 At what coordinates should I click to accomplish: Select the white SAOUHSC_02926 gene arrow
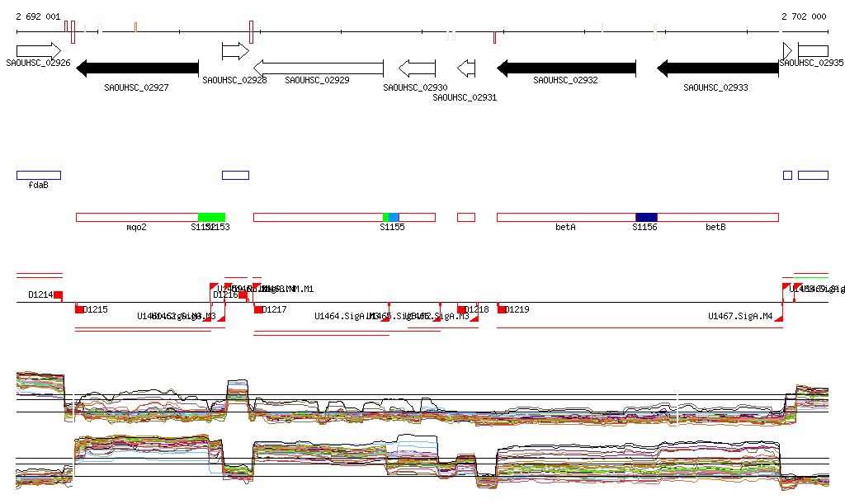pos(39,51)
